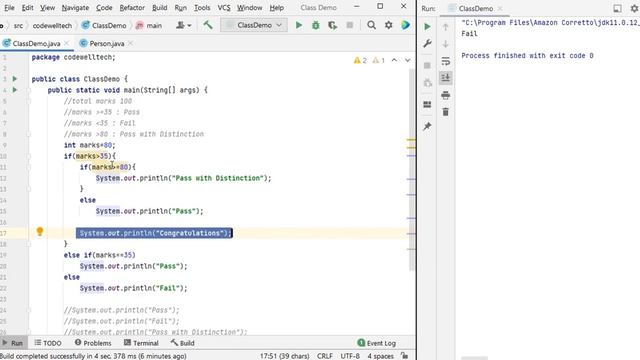Open the Build tool window
The height and width of the screenshot is (360, 640).
click(182, 343)
